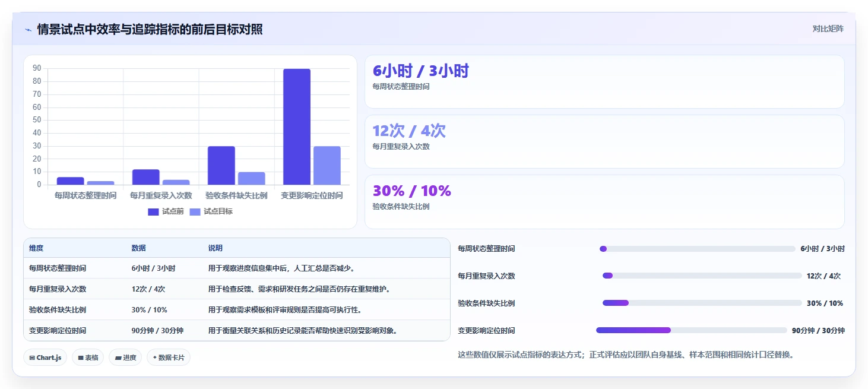Click the 维度 table column header
This screenshot has width=868, height=389.
36,248
